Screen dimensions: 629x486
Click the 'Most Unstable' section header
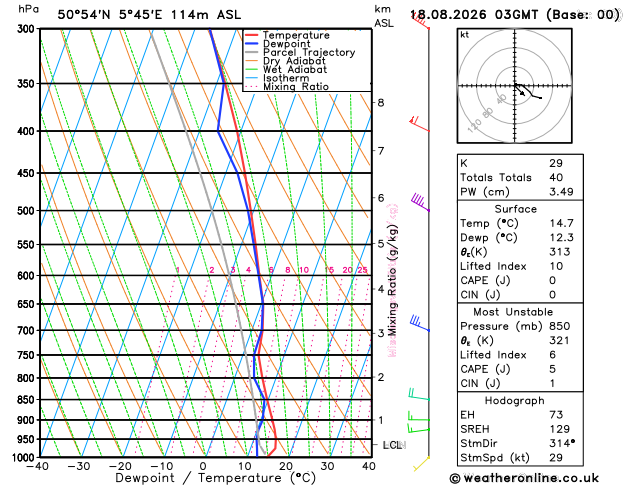tap(513, 312)
